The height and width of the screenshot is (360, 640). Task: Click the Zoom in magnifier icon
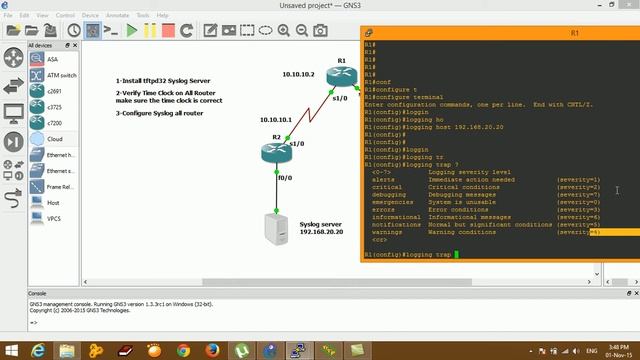(x=284, y=31)
